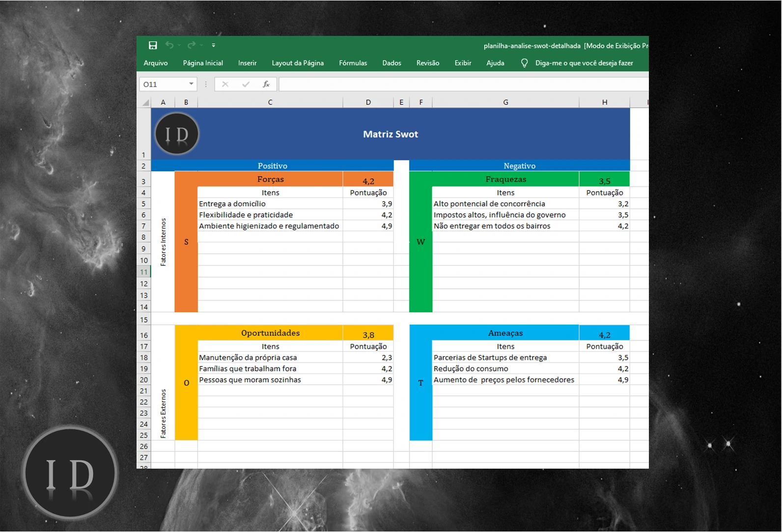782x532 pixels.
Task: Select row 11 header
Action: click(x=144, y=272)
